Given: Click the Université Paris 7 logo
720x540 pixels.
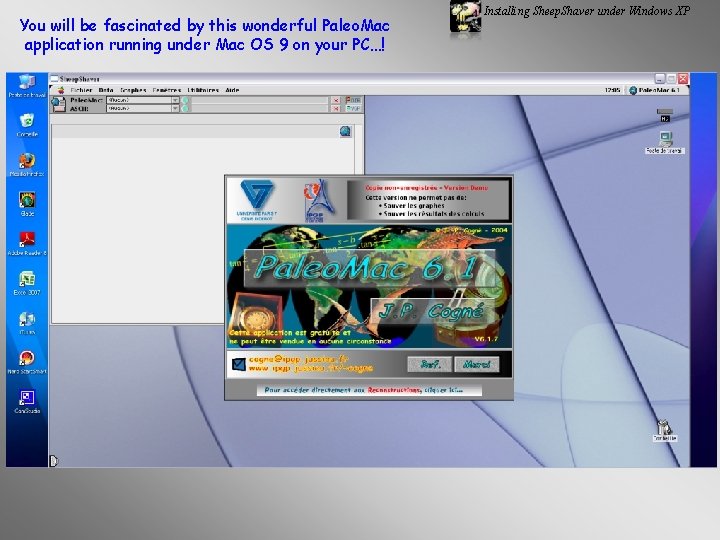Looking at the screenshot, I should [257, 200].
